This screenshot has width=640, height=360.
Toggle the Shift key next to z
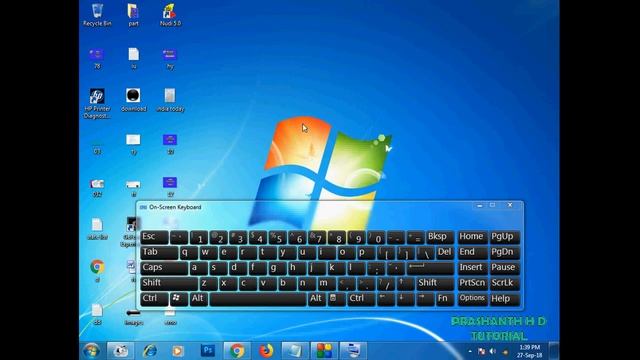[169, 283]
